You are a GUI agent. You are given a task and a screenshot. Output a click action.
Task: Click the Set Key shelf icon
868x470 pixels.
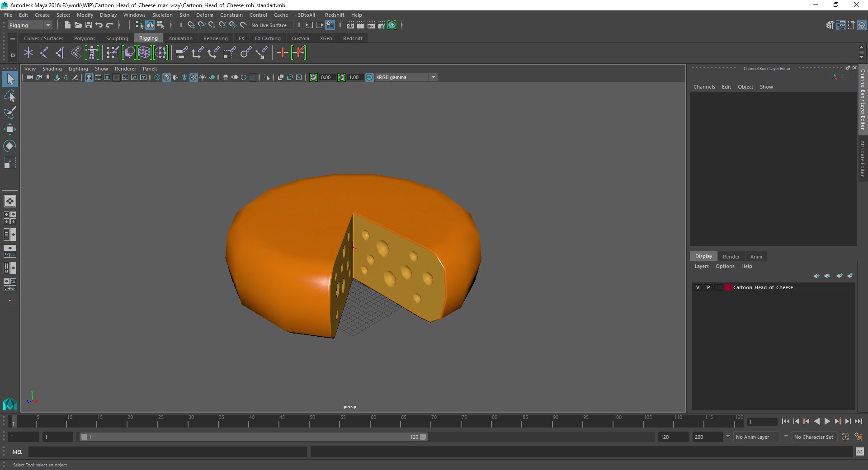(283, 53)
